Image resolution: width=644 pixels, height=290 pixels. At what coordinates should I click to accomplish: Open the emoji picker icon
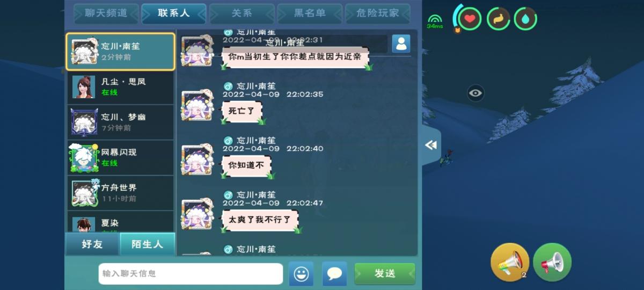coord(301,274)
